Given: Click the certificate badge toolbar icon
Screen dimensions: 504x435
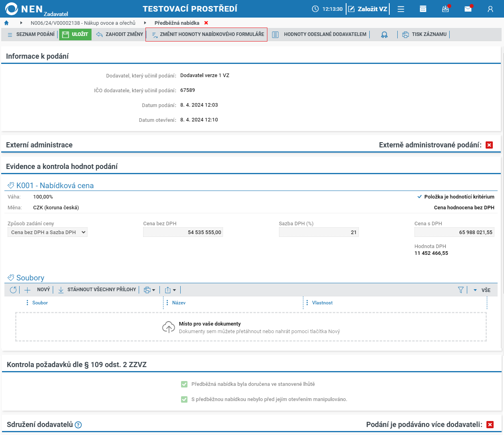Looking at the screenshot, I should (x=384, y=35).
